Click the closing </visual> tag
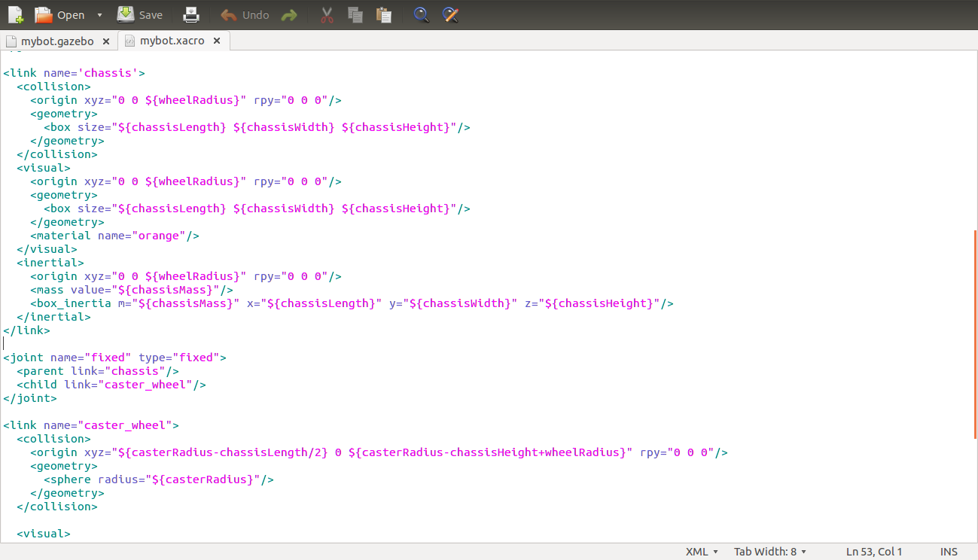 (x=47, y=249)
